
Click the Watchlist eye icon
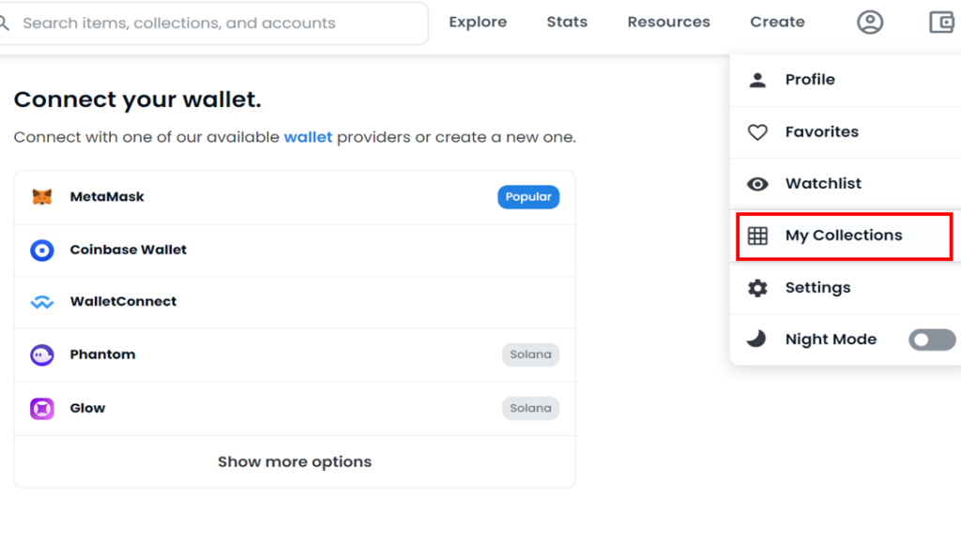[757, 184]
